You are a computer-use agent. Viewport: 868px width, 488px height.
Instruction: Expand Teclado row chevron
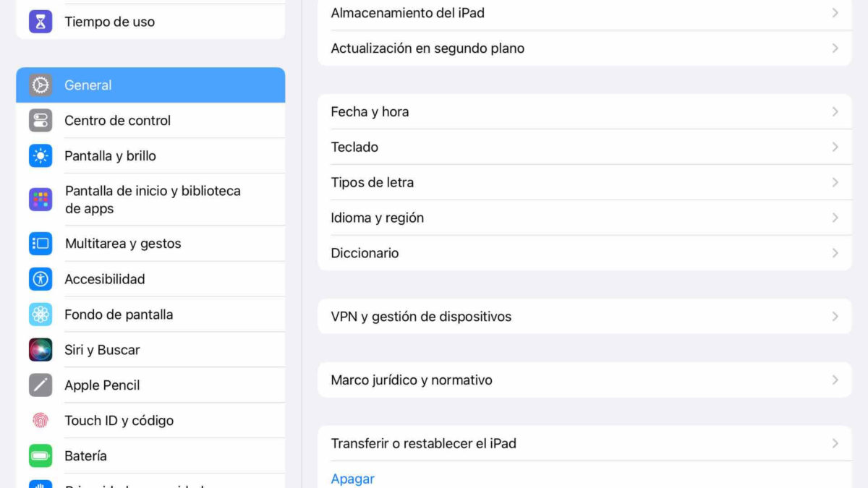coord(835,147)
